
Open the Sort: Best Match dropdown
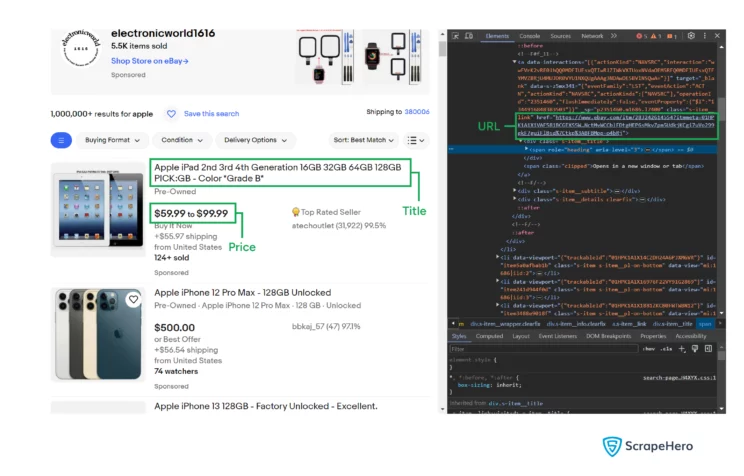[x=363, y=140]
